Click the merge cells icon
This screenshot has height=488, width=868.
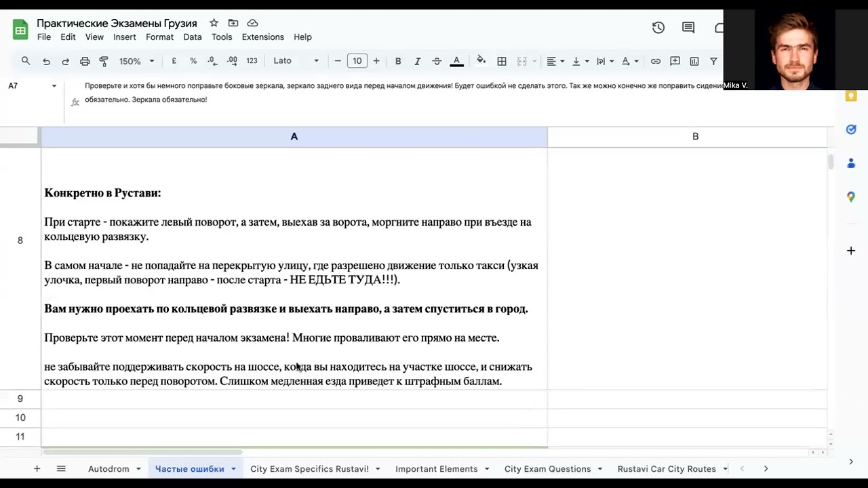[x=521, y=61]
